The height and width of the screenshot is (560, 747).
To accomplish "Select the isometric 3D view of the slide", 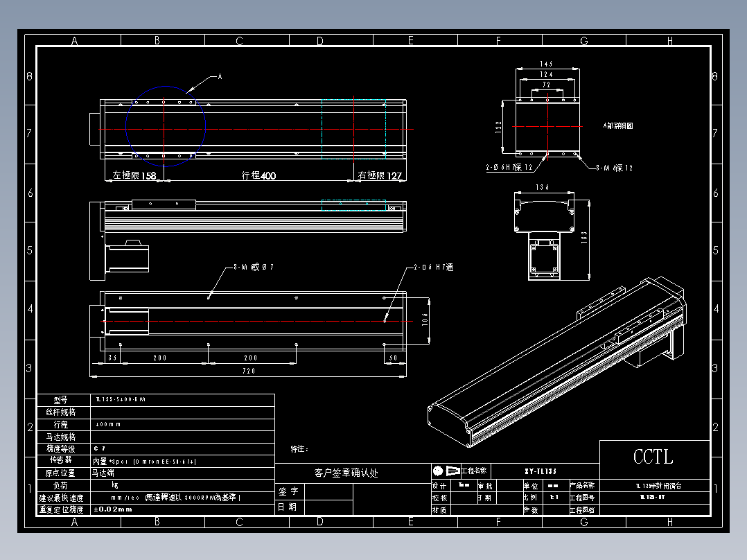I will pos(557,362).
